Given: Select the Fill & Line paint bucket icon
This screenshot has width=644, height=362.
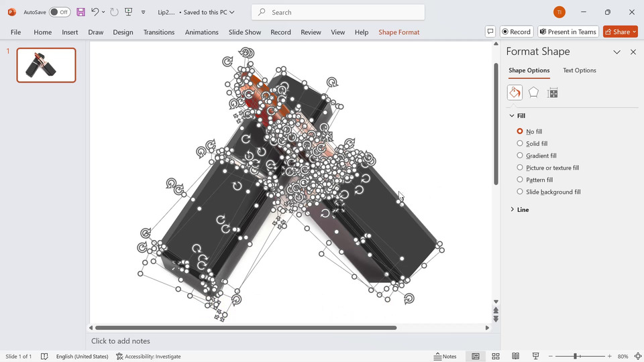Looking at the screenshot, I should [515, 93].
